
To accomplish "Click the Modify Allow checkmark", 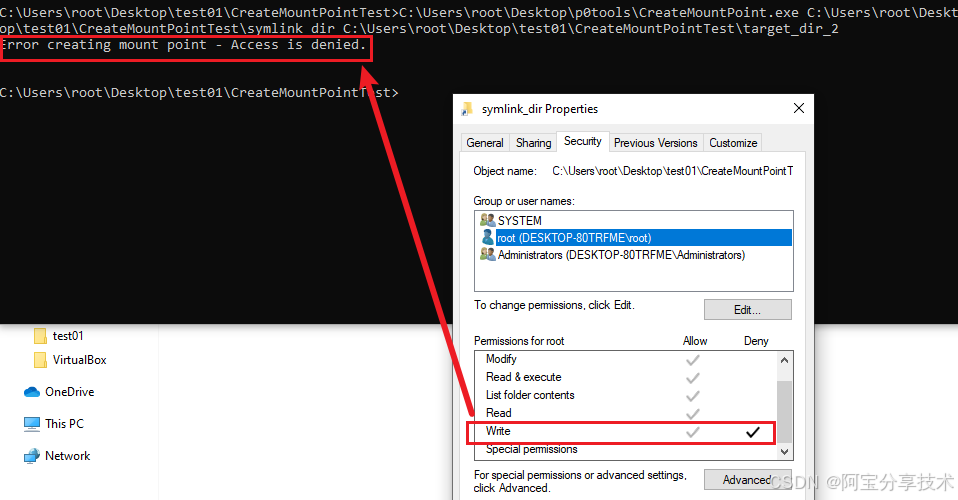I will (692, 360).
